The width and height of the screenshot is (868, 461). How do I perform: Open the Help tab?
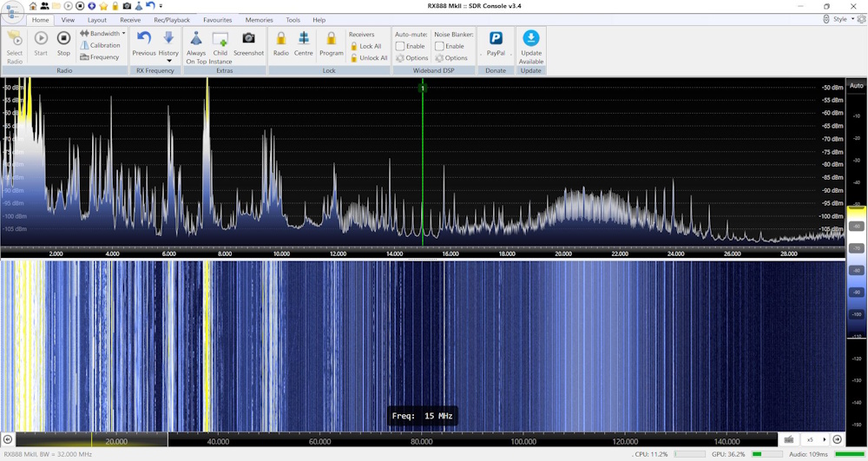point(319,20)
